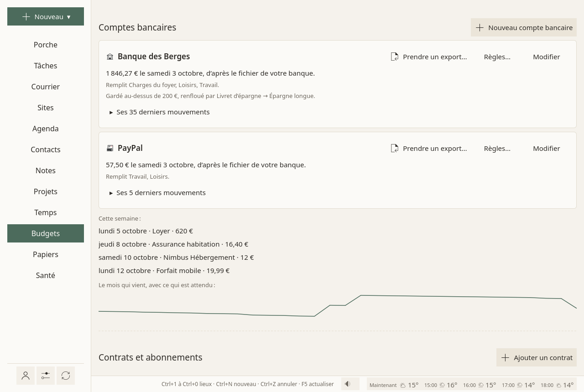Click Remplit Travail, Loisirs text
This screenshot has width=584, height=392.
pyautogui.click(x=137, y=177)
